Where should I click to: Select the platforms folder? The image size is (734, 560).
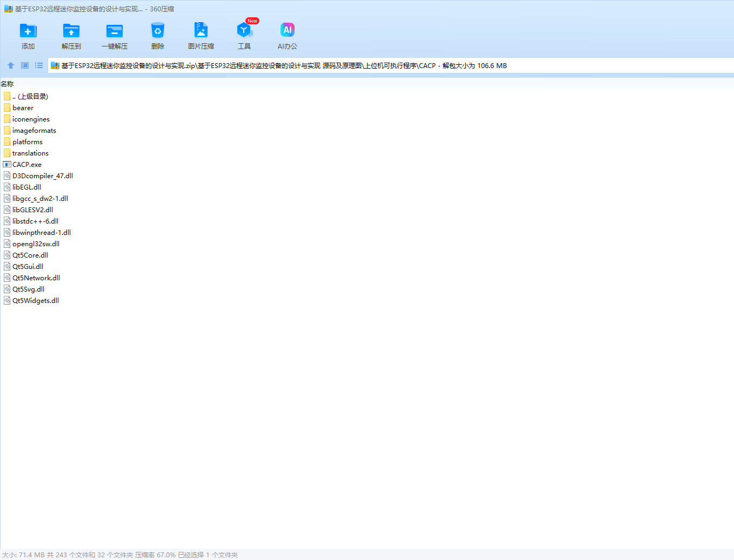tap(23, 142)
